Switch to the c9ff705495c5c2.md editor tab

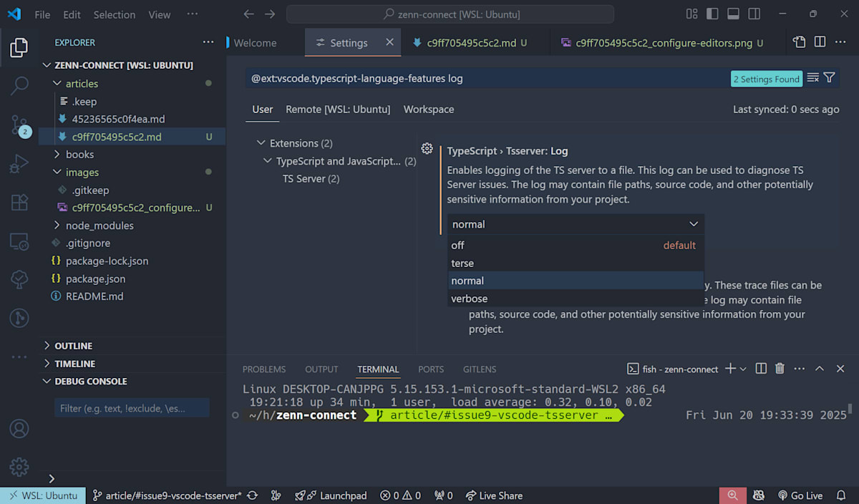tap(470, 43)
